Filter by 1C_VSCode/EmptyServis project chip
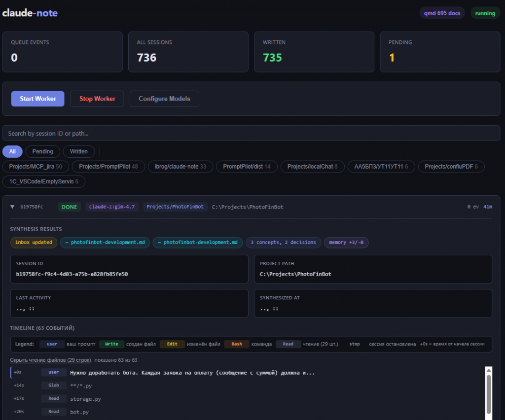 (44, 181)
